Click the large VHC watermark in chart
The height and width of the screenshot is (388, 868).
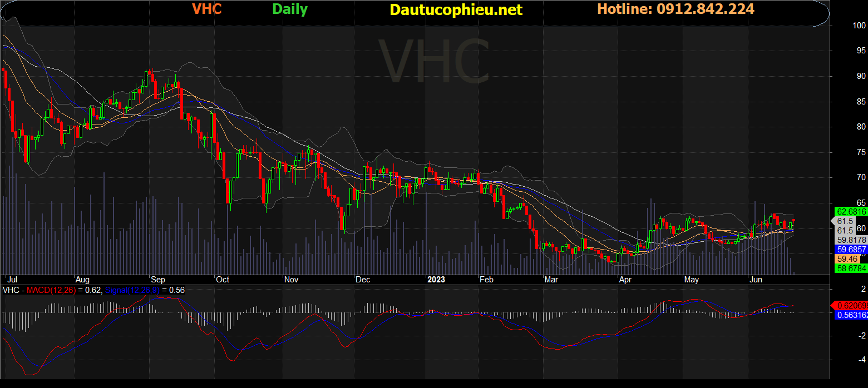pyautogui.click(x=434, y=62)
